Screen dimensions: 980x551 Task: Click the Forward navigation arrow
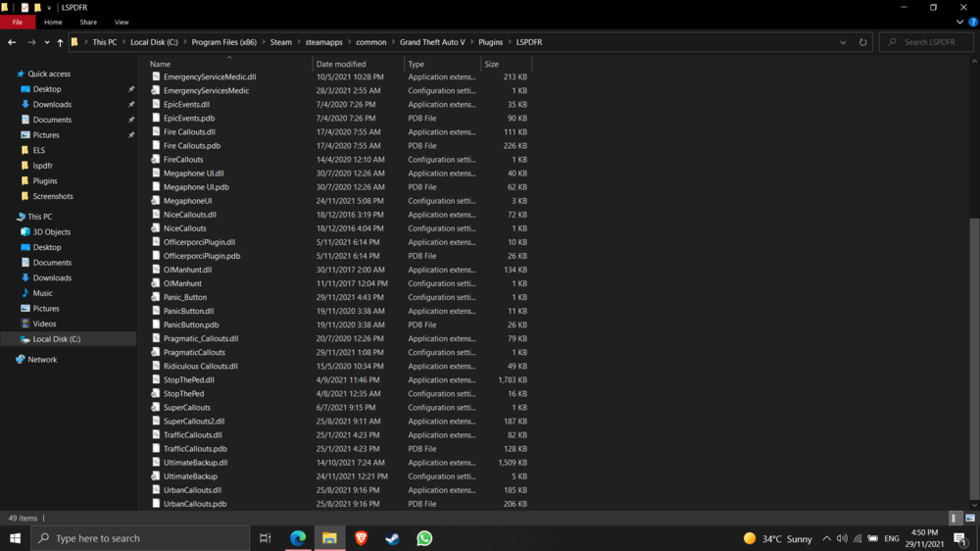(x=31, y=42)
